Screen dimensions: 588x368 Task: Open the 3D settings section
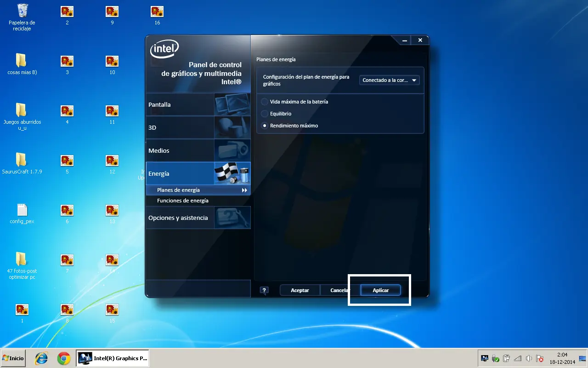tap(198, 127)
